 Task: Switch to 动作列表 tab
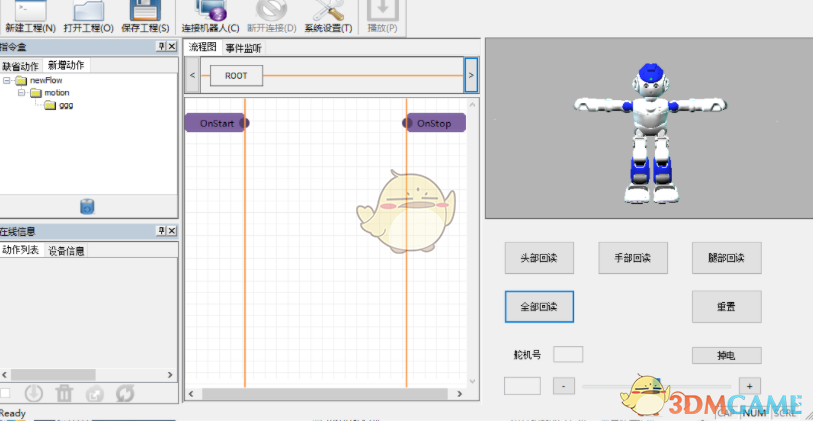[21, 250]
